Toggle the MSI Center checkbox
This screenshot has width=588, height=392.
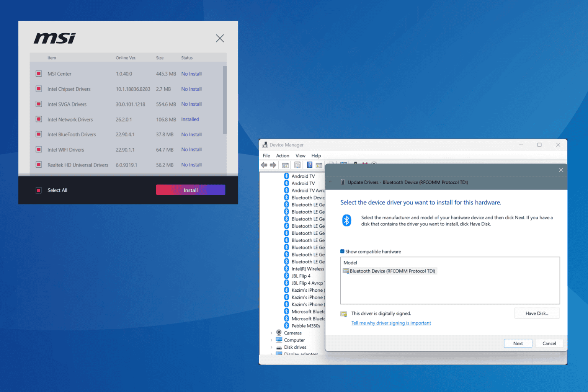[x=39, y=73]
